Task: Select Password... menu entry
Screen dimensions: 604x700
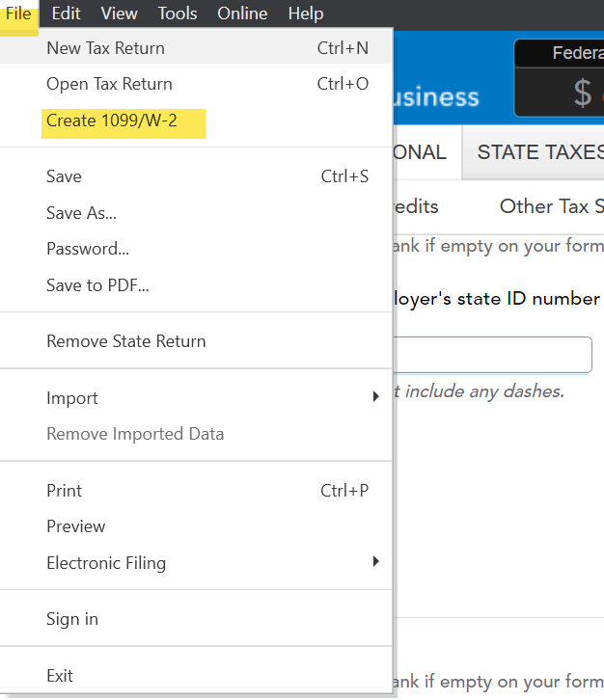Action: [88, 249]
